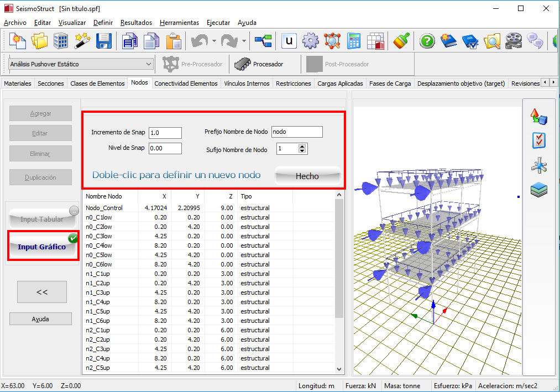This screenshot has width=560, height=392.
Task: Click the Save floppy disk icon
Action: click(104, 41)
